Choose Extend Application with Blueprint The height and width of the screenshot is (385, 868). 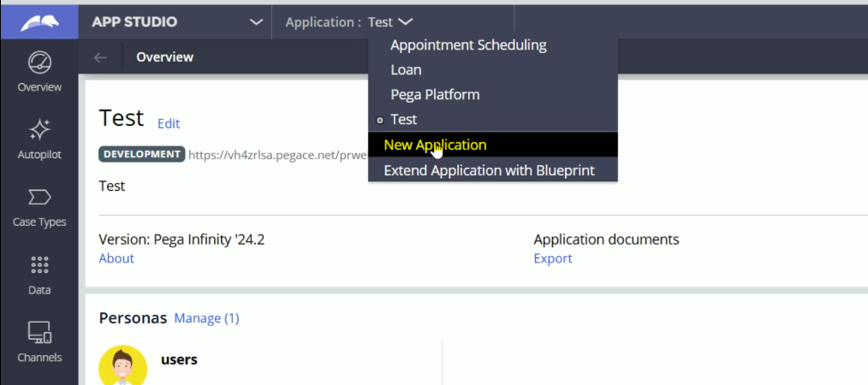click(493, 169)
